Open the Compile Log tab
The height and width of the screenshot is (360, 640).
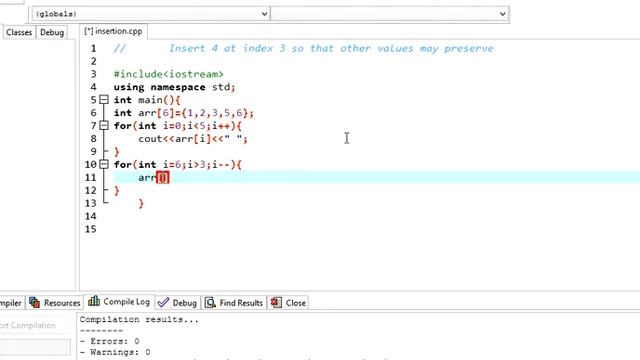click(x=119, y=302)
